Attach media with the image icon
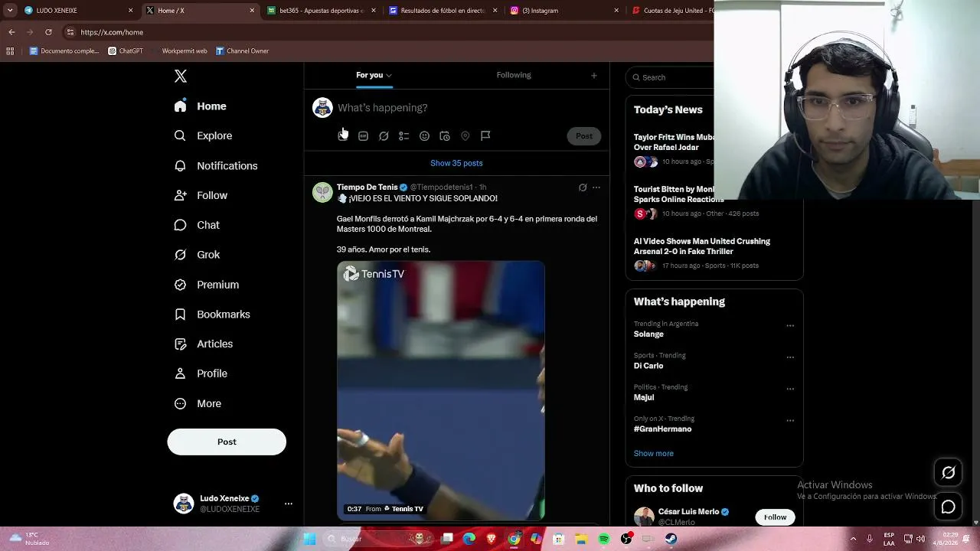The width and height of the screenshot is (980, 551). pos(343,135)
